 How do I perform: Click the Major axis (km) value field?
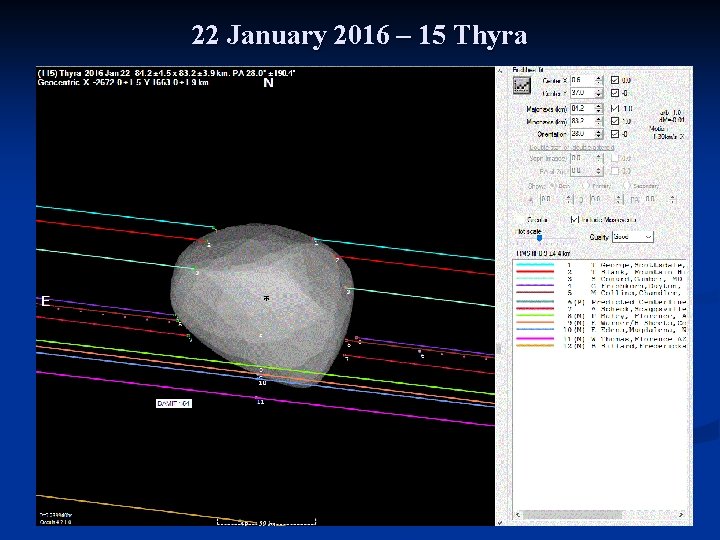coord(582,109)
